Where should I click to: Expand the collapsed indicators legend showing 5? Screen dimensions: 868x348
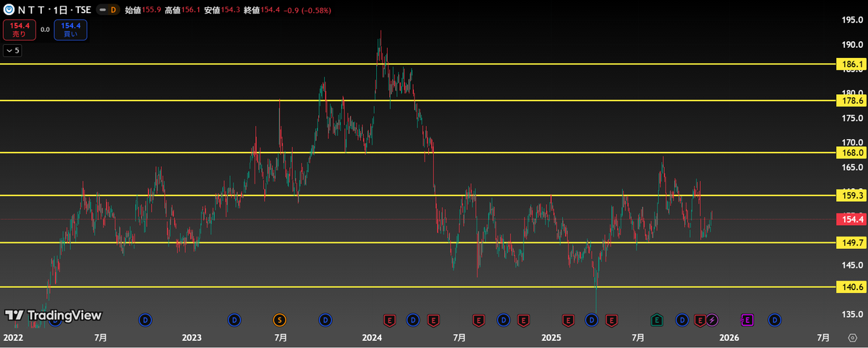tap(12, 51)
